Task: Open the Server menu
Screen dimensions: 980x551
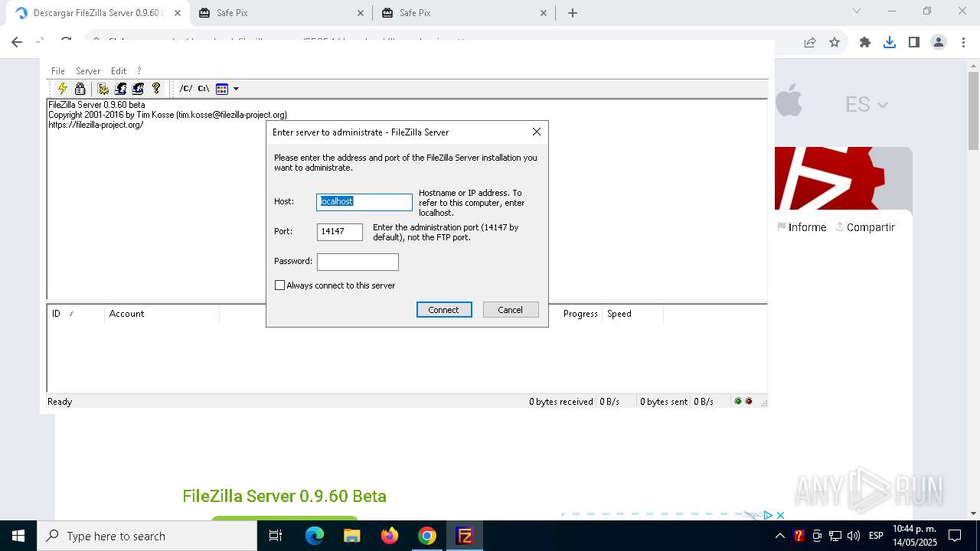Action: pos(88,70)
